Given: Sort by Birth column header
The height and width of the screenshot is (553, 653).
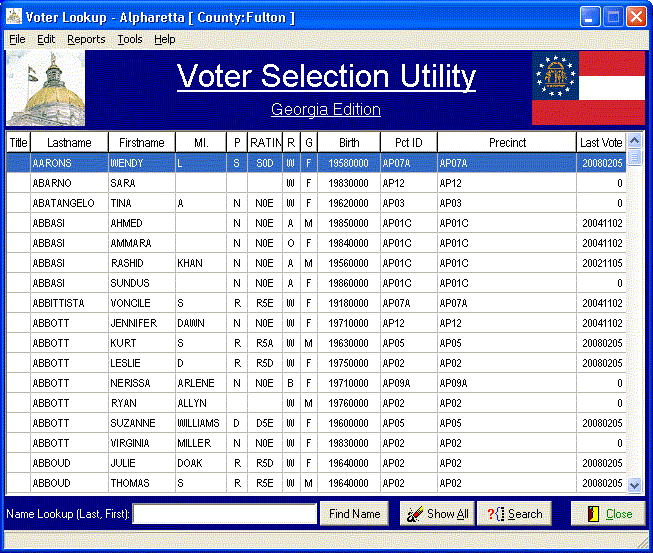Looking at the screenshot, I should [349, 143].
